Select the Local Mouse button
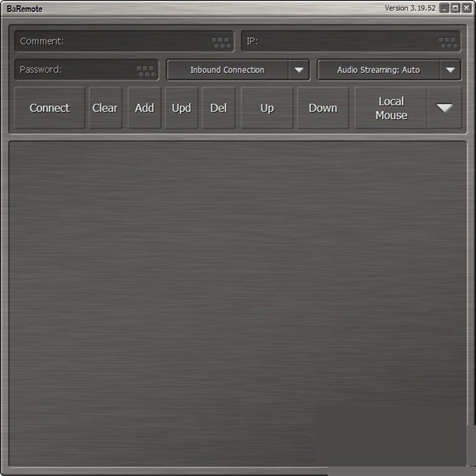This screenshot has width=476, height=476. [391, 108]
